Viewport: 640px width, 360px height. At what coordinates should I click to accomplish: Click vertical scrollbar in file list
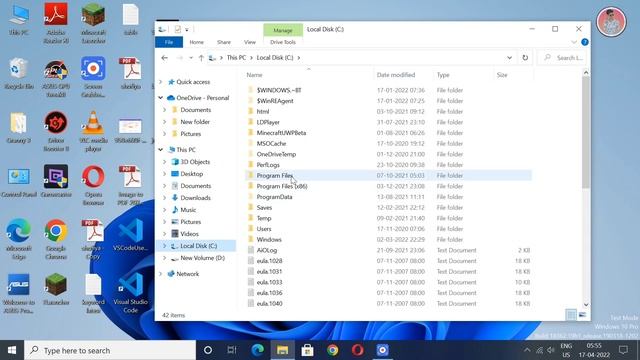click(586, 133)
